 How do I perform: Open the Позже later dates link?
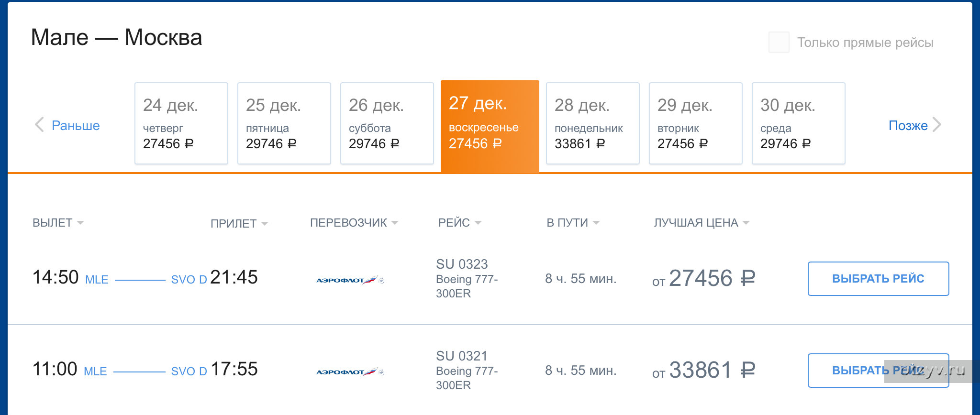click(908, 125)
